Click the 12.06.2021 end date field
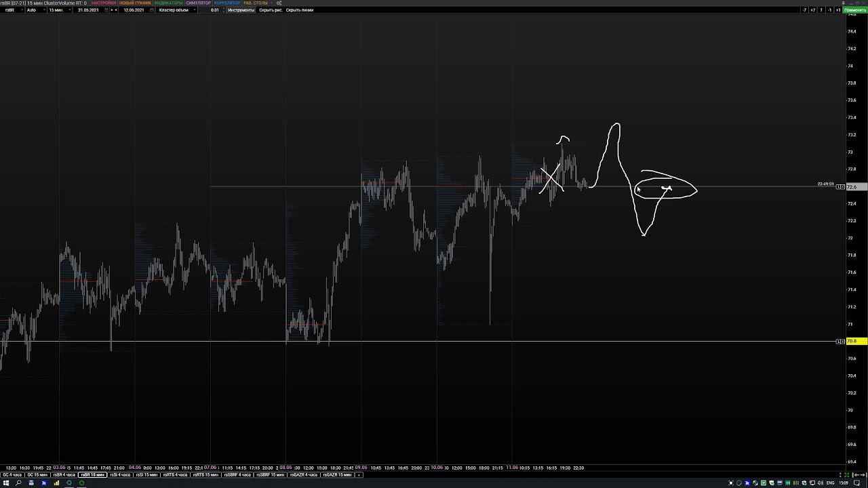The height and width of the screenshot is (488, 868). tap(133, 10)
